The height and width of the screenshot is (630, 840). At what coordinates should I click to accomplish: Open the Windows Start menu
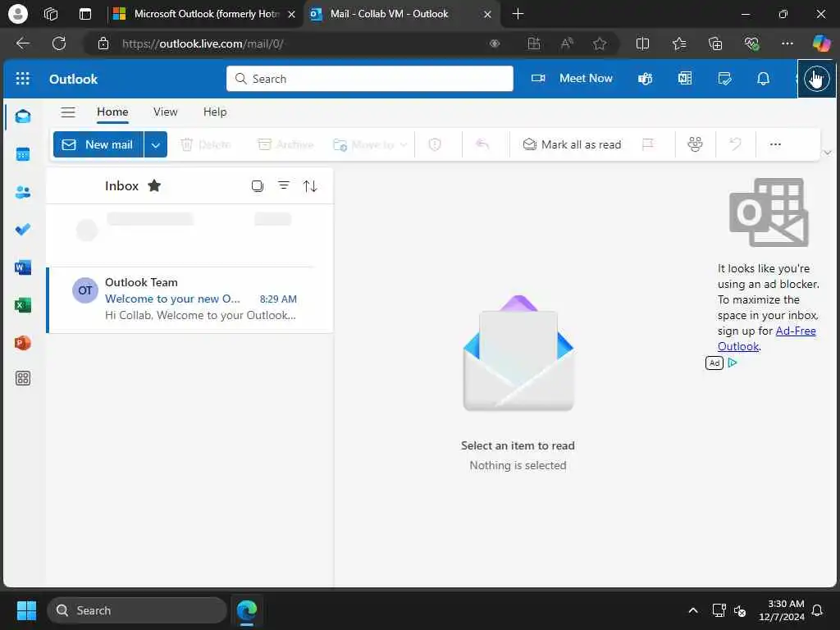tap(26, 610)
